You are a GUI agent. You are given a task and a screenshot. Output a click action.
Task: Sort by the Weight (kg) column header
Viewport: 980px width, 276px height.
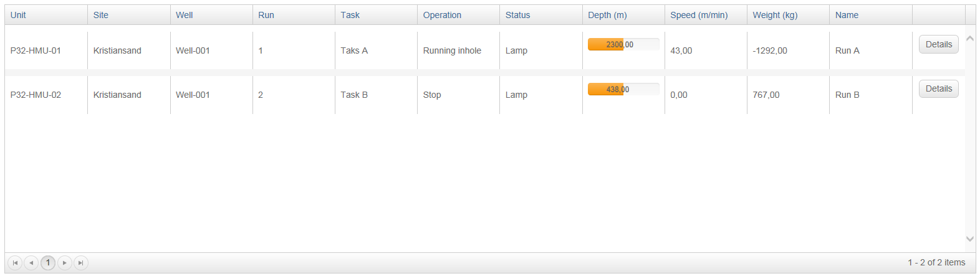tap(775, 15)
